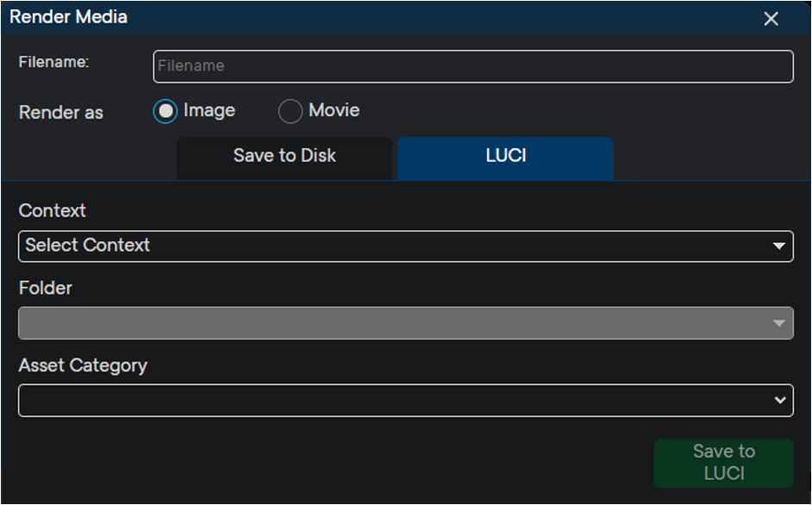Image resolution: width=812 pixels, height=505 pixels.
Task: Click the Folder dropdown arrow icon
Action: 778,324
